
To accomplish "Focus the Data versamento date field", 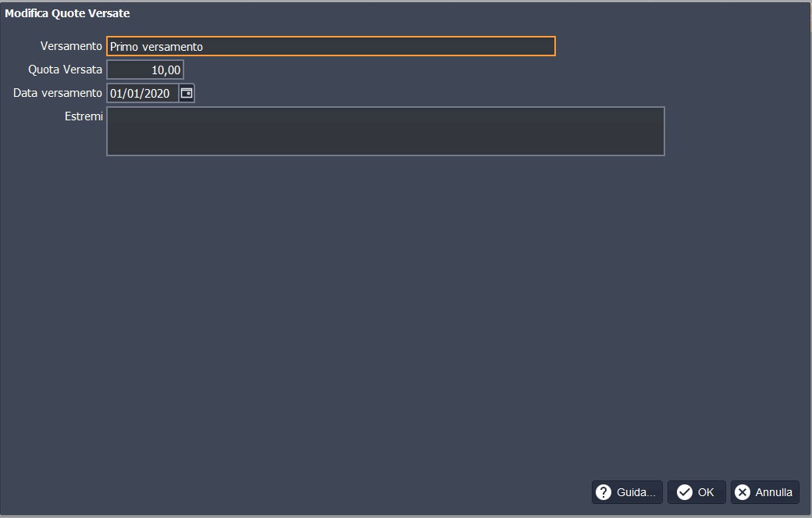I will [143, 93].
